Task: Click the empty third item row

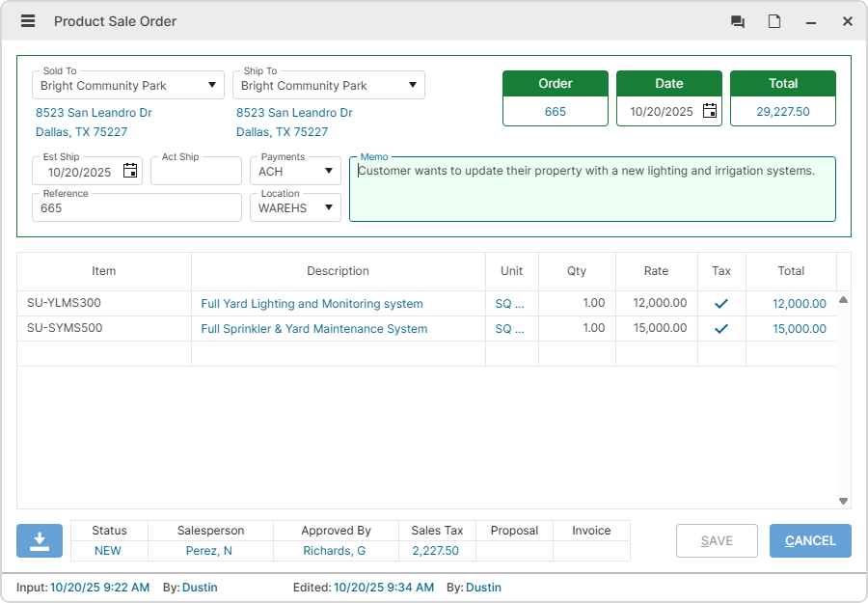Action: tap(426, 353)
